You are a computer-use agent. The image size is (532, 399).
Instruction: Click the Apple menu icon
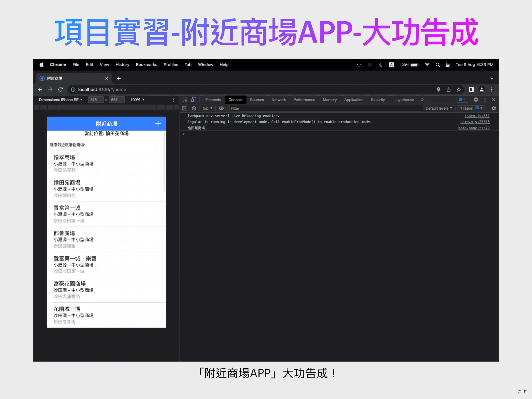(42, 65)
